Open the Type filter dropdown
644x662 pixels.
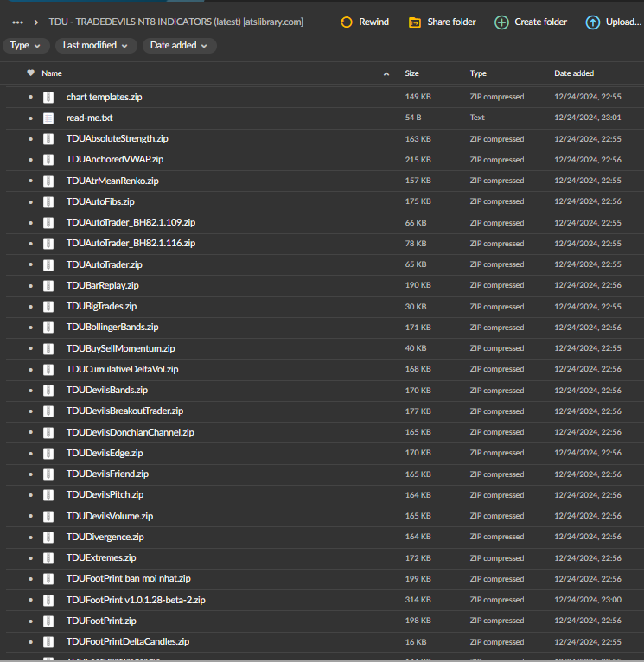(x=26, y=45)
